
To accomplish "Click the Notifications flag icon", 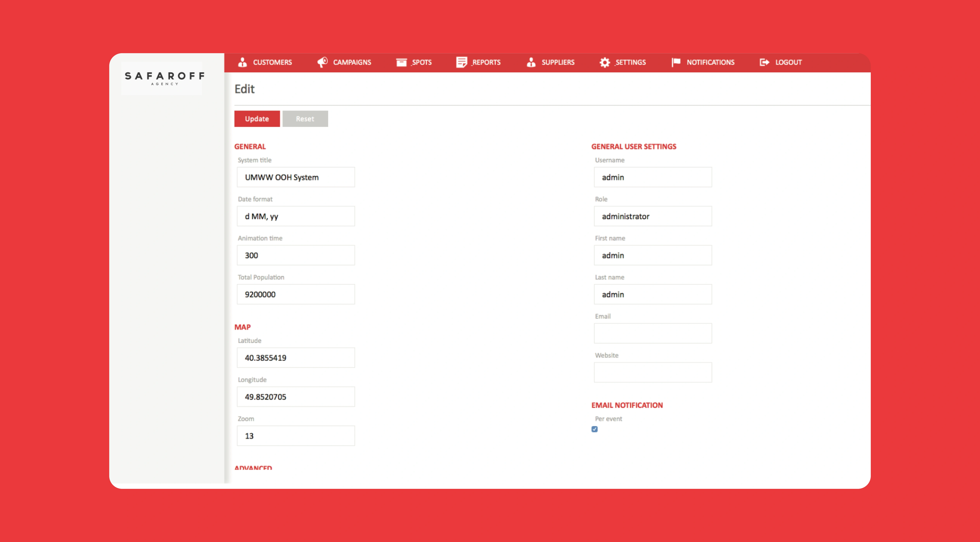I will click(676, 62).
